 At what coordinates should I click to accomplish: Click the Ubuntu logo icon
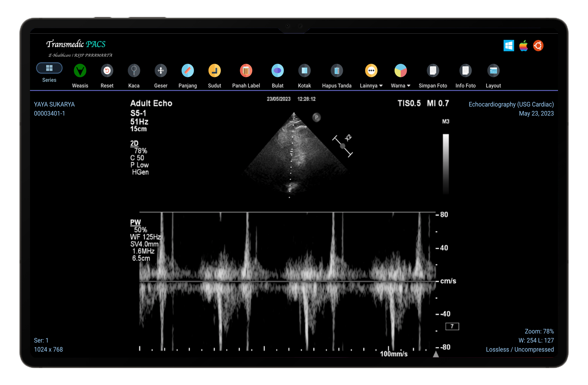(538, 46)
